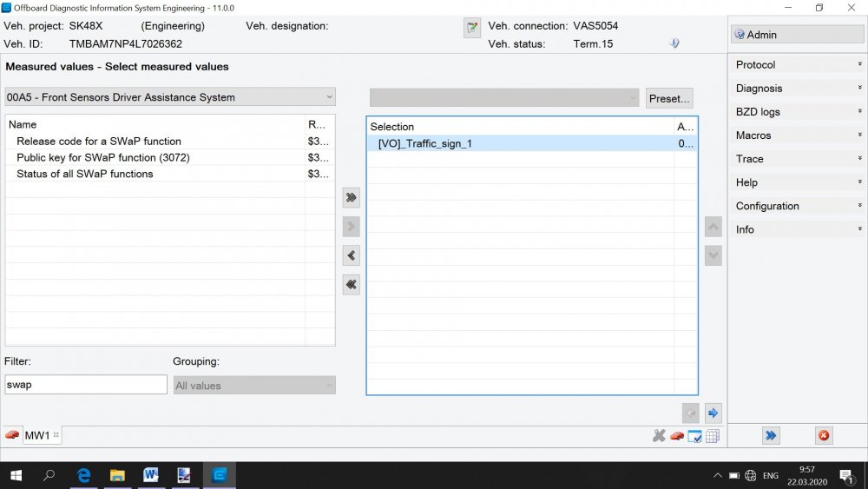
Task: Open the control unit dropdown 00A5
Action: (x=170, y=97)
